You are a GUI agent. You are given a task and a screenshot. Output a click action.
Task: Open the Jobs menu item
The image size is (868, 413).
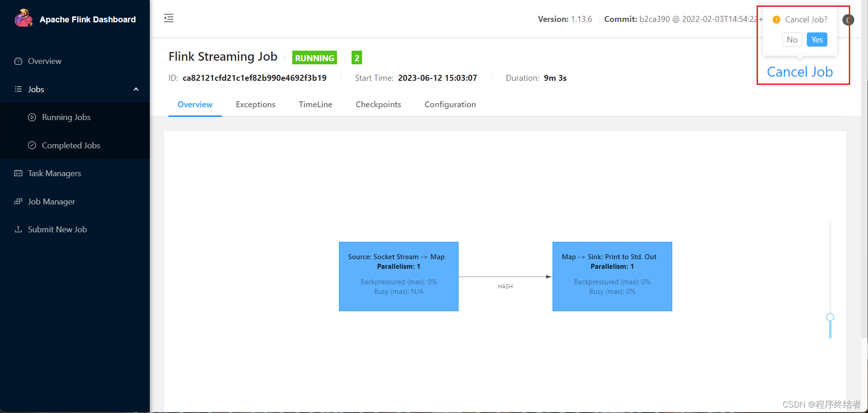(x=75, y=89)
